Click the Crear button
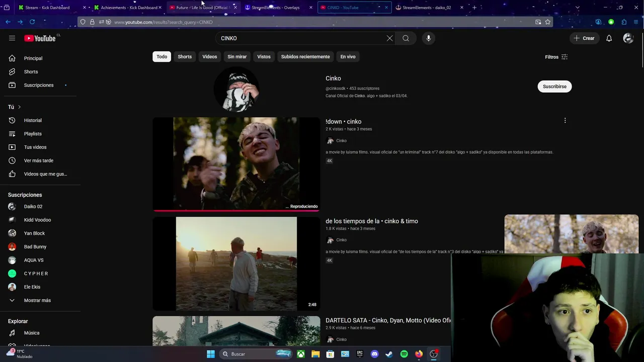644x362 pixels. (x=584, y=38)
